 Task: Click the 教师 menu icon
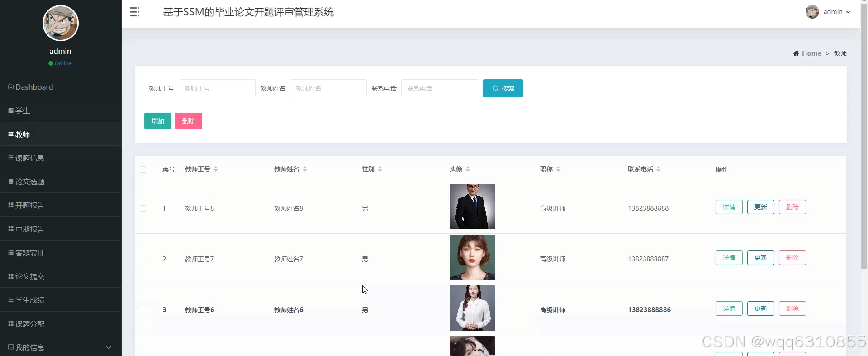pyautogui.click(x=11, y=134)
